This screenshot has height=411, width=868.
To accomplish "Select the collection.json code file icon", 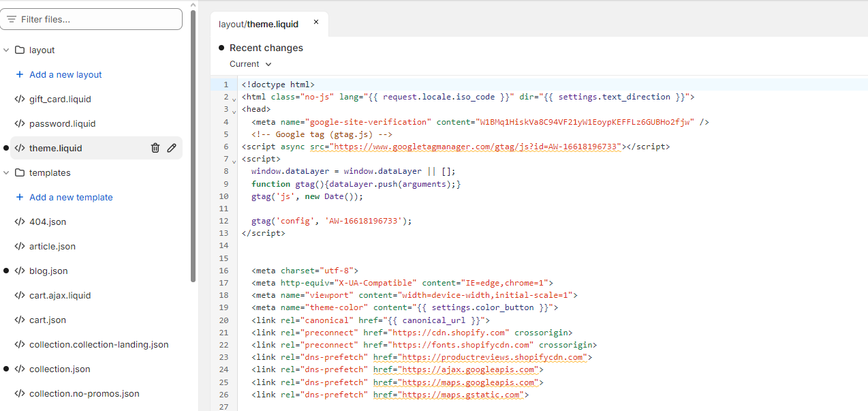I will point(20,369).
